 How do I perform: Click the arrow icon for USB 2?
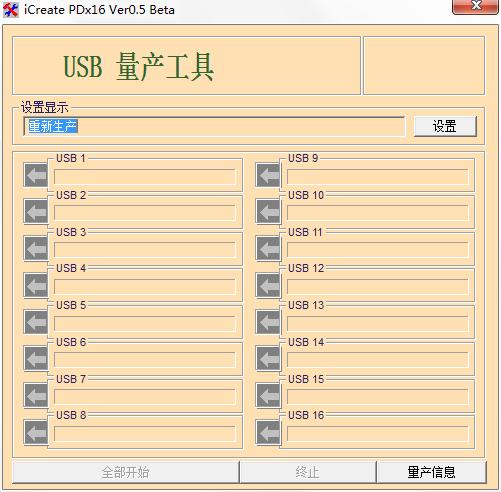point(36,212)
